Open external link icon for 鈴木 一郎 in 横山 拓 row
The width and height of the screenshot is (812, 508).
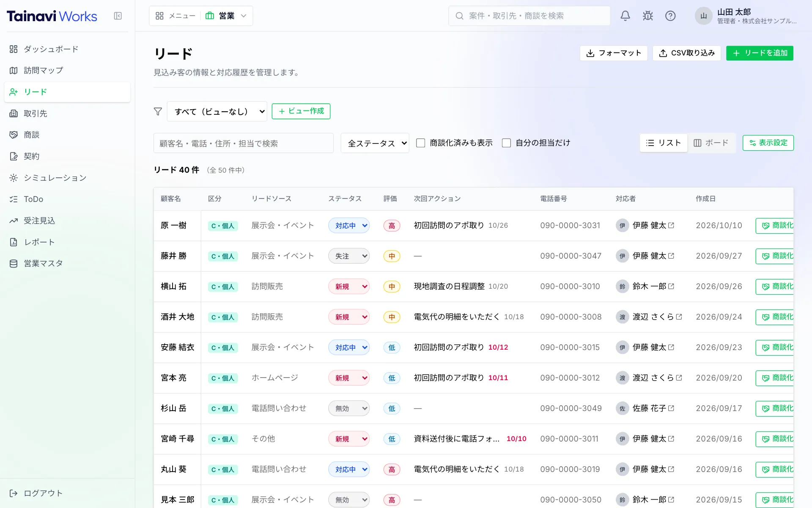[x=671, y=286]
